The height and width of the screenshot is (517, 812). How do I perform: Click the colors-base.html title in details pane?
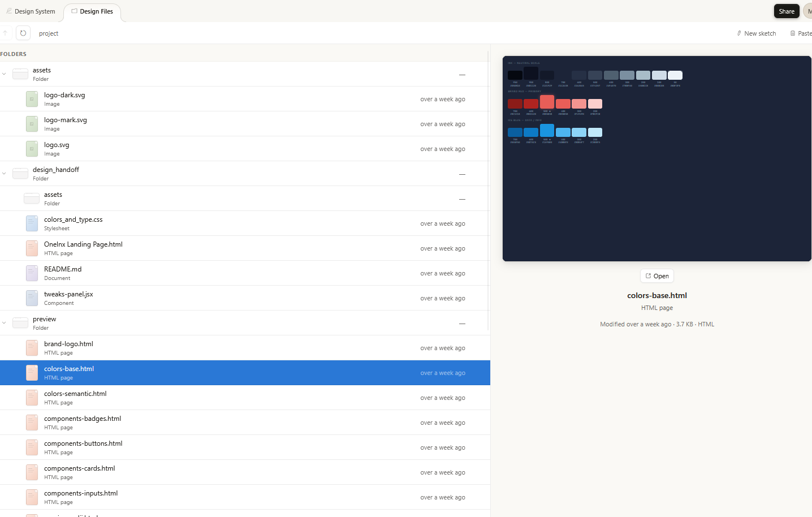tap(657, 295)
